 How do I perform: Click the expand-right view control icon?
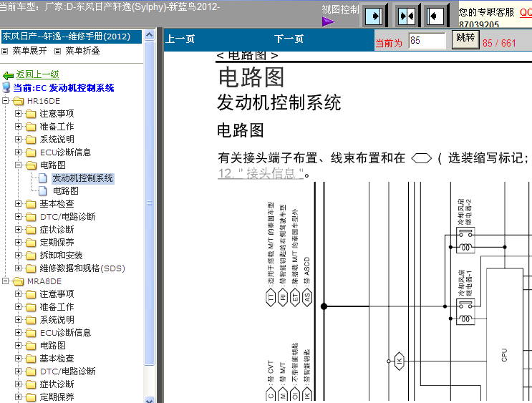pos(374,16)
